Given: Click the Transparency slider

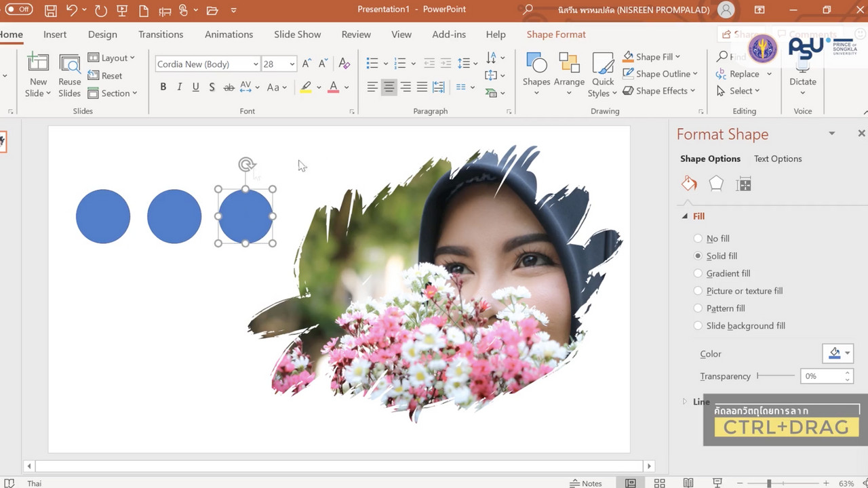Looking at the screenshot, I should 776,375.
